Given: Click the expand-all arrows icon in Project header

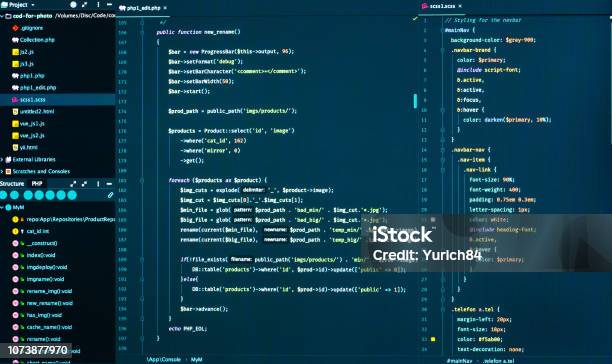Looking at the screenshot, I should tap(85, 5).
